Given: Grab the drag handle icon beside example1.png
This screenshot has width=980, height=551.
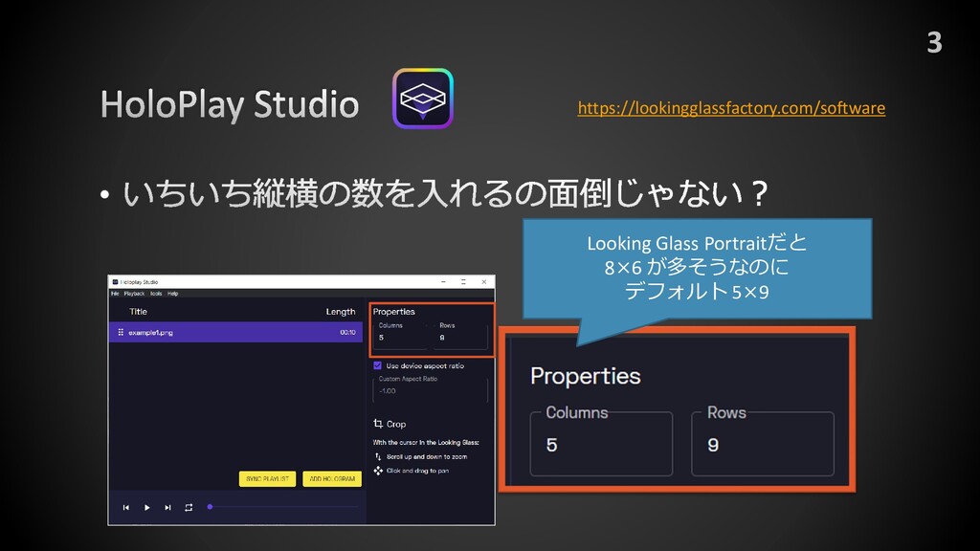Looking at the screenshot, I should (121, 332).
